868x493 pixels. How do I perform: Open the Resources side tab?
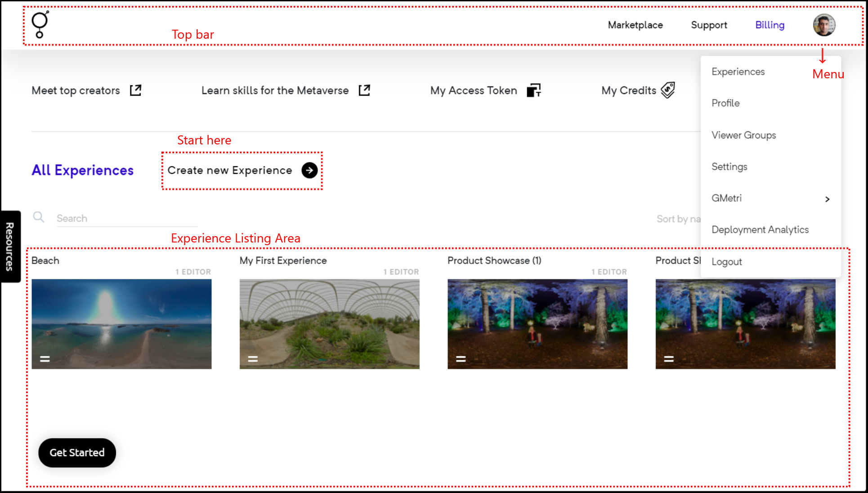(10, 246)
